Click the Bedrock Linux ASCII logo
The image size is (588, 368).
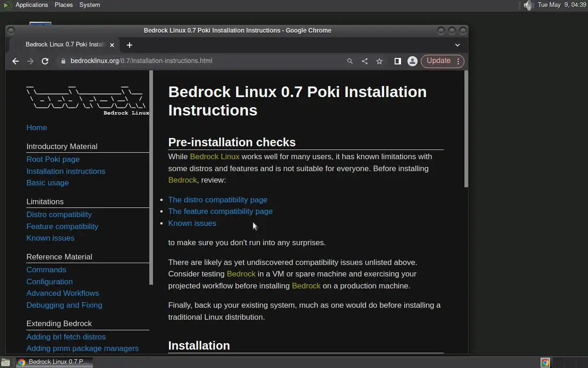click(x=87, y=100)
